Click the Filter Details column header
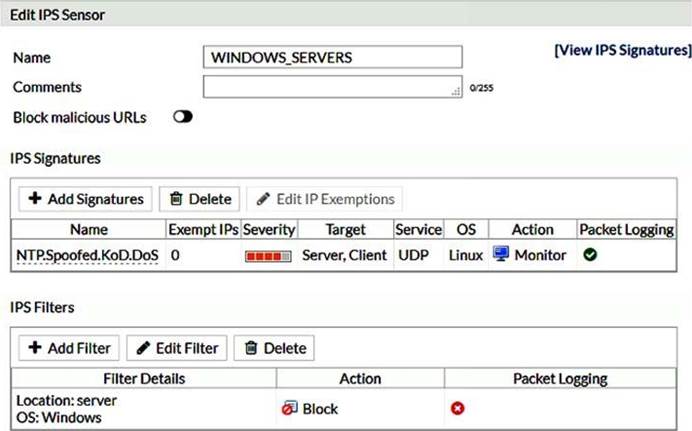 click(x=144, y=379)
